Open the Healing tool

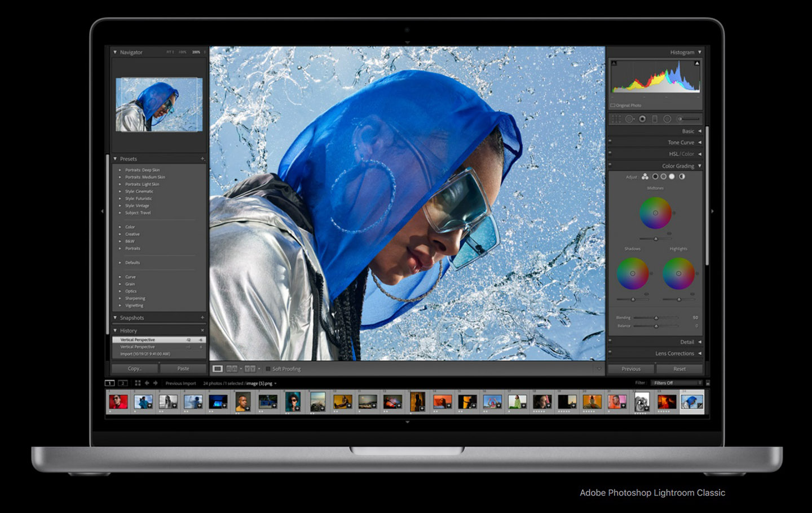[630, 119]
